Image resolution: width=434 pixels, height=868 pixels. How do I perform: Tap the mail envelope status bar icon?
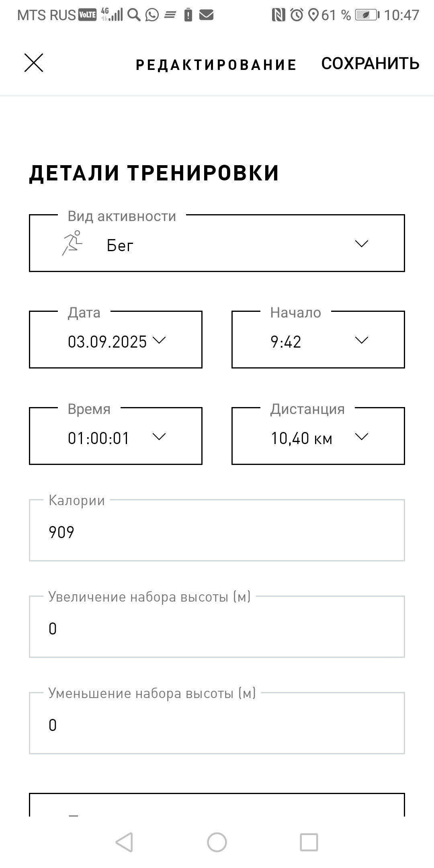[x=206, y=15]
